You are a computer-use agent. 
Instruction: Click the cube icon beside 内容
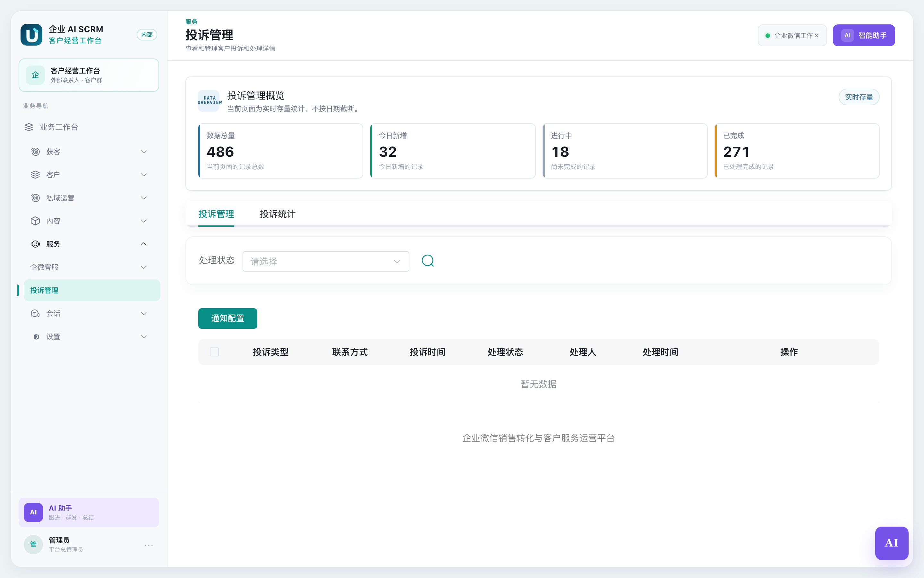[x=35, y=221]
